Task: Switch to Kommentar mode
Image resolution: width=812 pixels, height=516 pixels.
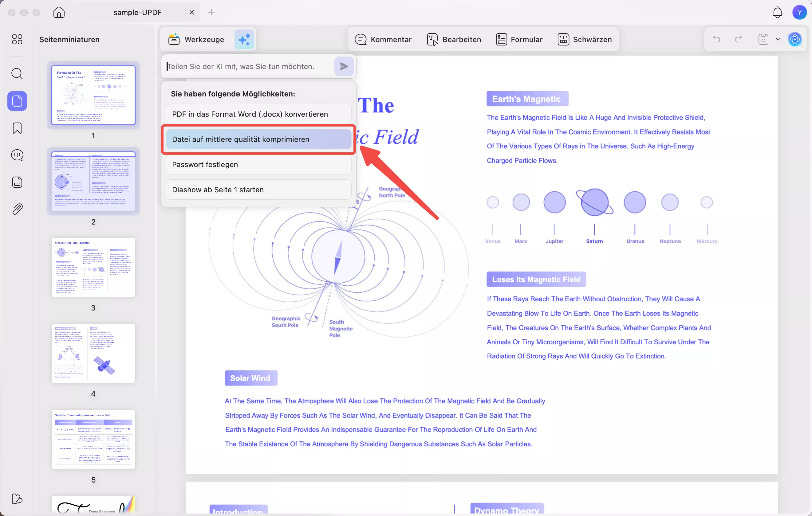Action: tap(383, 39)
